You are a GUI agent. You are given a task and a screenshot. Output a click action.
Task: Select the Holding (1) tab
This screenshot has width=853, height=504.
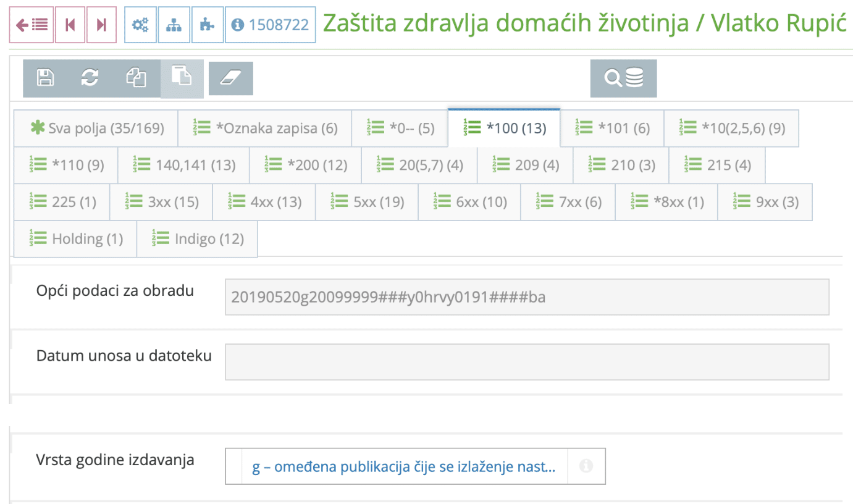click(x=74, y=239)
